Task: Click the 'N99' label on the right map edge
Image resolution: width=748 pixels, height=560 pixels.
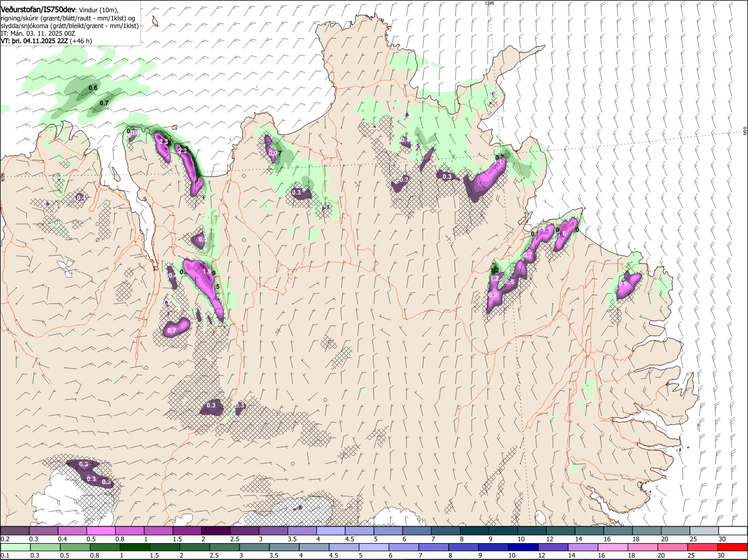Action: 745,132
